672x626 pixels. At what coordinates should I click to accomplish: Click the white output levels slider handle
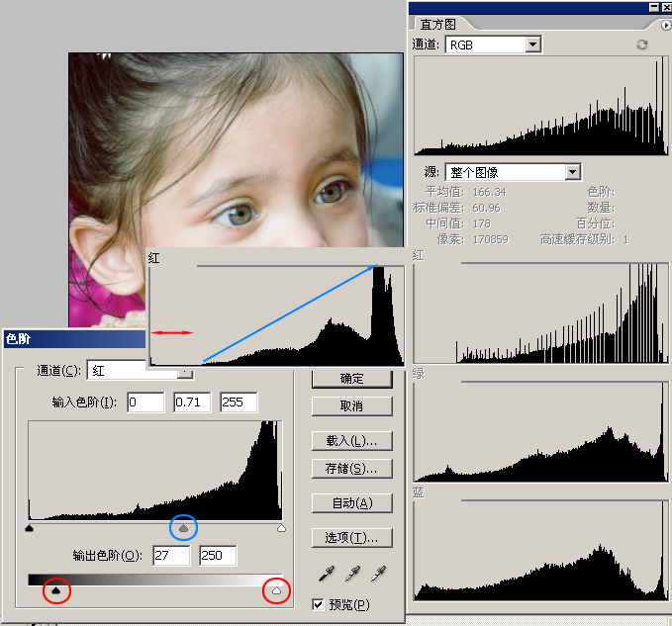[276, 590]
